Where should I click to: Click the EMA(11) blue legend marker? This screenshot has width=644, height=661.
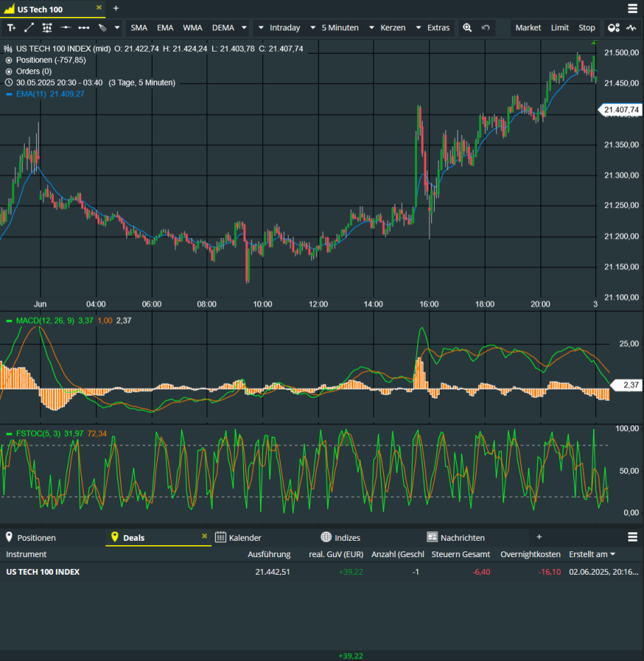(9, 95)
